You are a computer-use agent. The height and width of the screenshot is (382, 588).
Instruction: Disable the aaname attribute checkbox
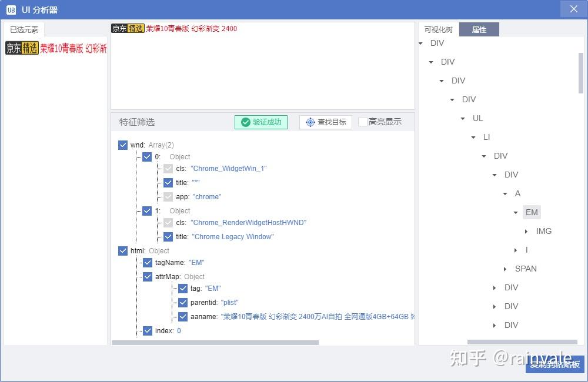coord(183,316)
